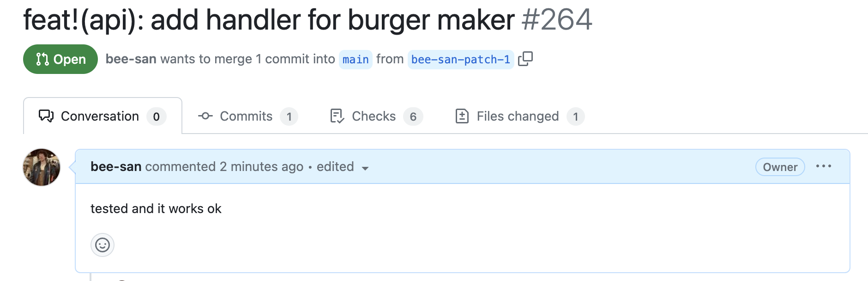Select the Conversation tab
This screenshot has width=868, height=281.
tap(100, 116)
